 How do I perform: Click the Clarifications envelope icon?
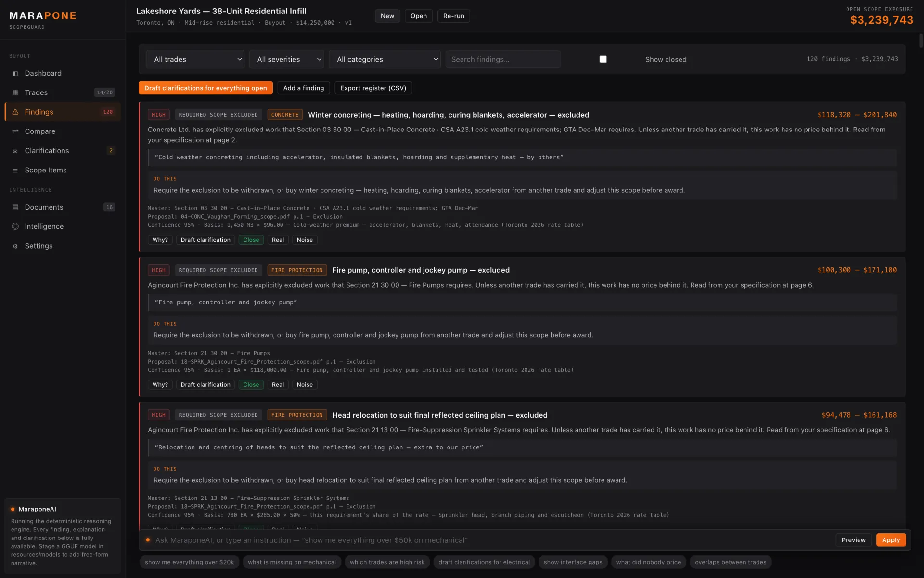15,151
